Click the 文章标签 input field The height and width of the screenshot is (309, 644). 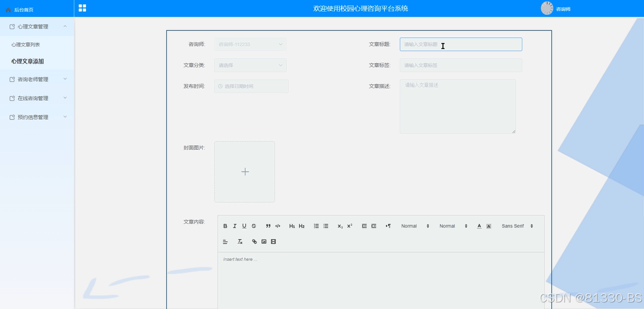click(461, 65)
